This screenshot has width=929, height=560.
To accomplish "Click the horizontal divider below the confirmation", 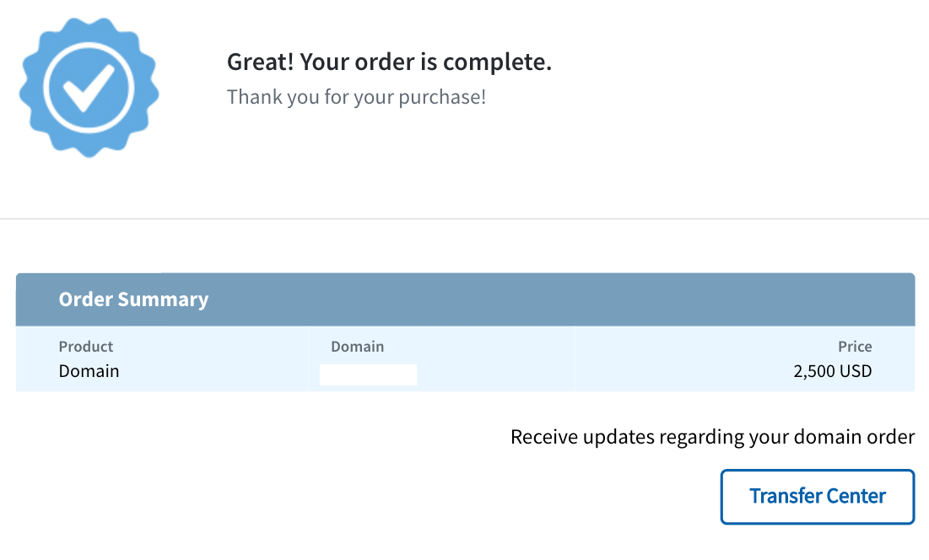I will [x=464, y=219].
